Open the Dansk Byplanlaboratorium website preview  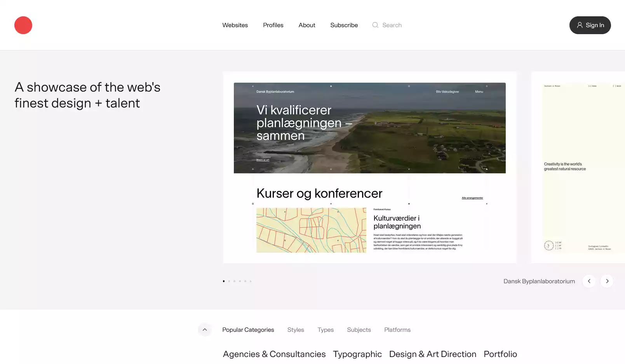coord(370,168)
